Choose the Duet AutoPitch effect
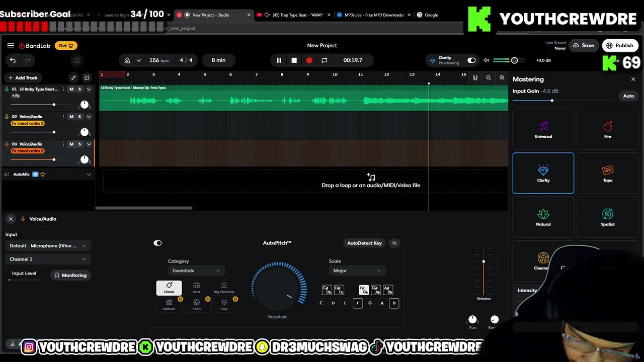The width and height of the screenshot is (644, 362). pos(196,288)
